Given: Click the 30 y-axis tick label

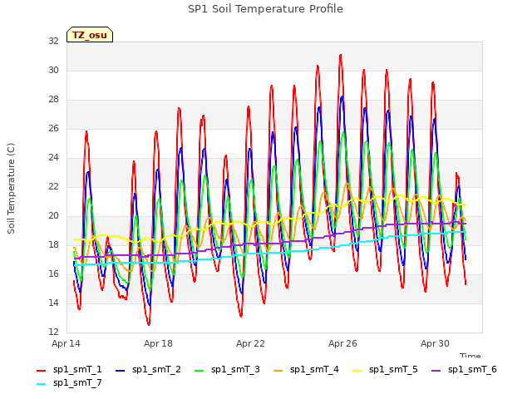Looking at the screenshot, I should tap(53, 70).
